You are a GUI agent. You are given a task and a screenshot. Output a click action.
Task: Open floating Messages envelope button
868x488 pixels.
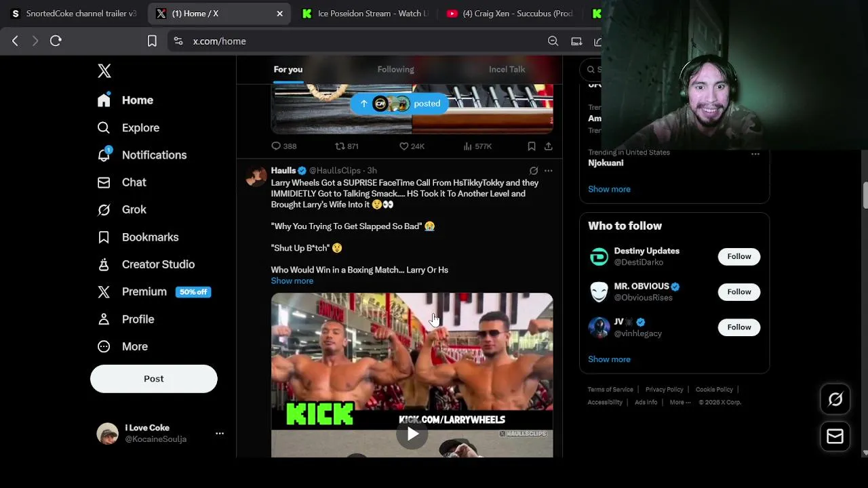(835, 437)
